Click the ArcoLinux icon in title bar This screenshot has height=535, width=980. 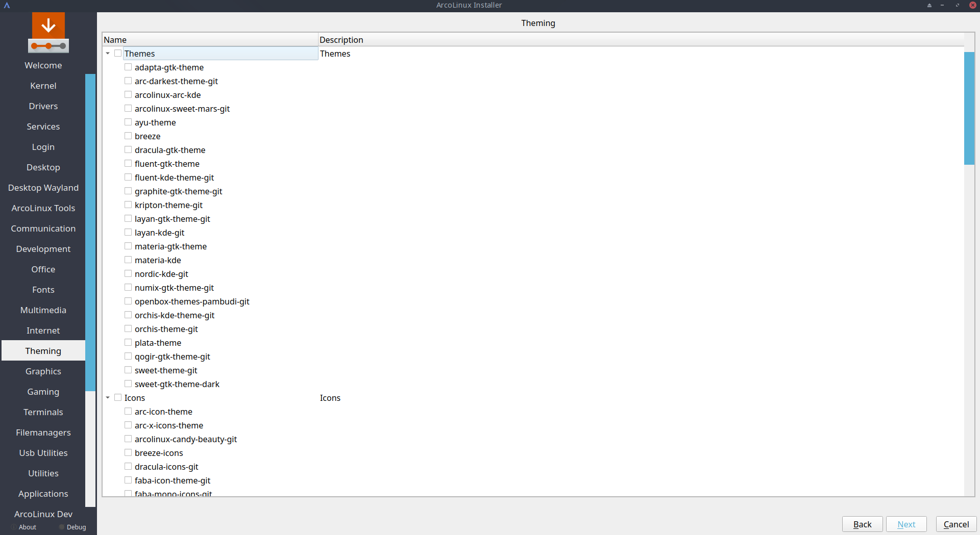point(7,5)
